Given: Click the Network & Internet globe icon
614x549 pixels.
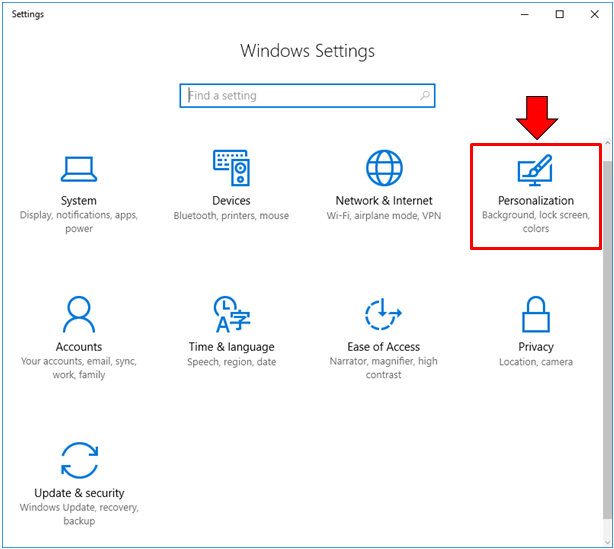Looking at the screenshot, I should [384, 169].
